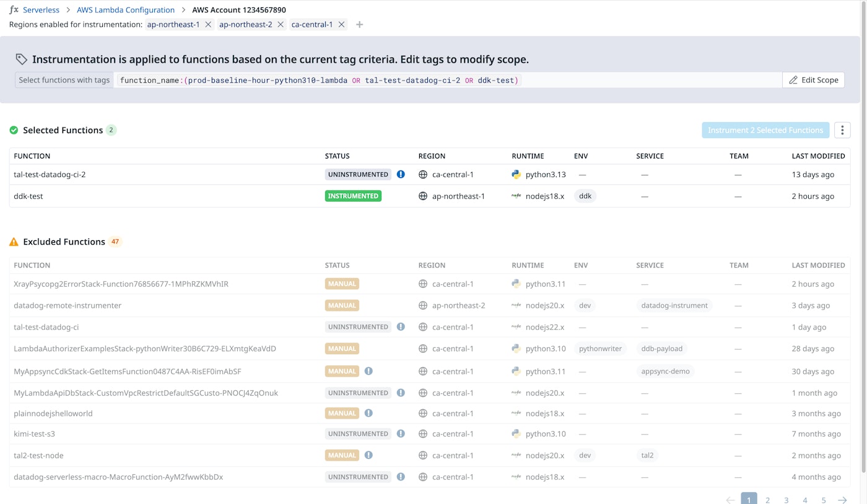Open the tal-test-datadog-ci-2 function row
Image resolution: width=867 pixels, height=504 pixels.
[430, 175]
